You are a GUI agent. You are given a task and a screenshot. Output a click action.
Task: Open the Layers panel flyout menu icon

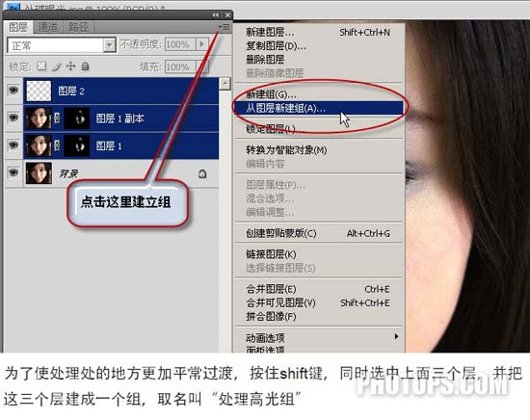(225, 27)
